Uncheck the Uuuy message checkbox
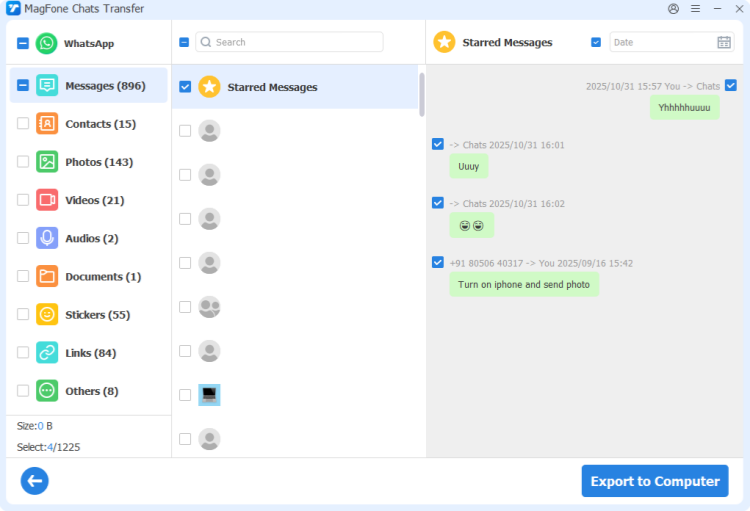 coord(438,144)
